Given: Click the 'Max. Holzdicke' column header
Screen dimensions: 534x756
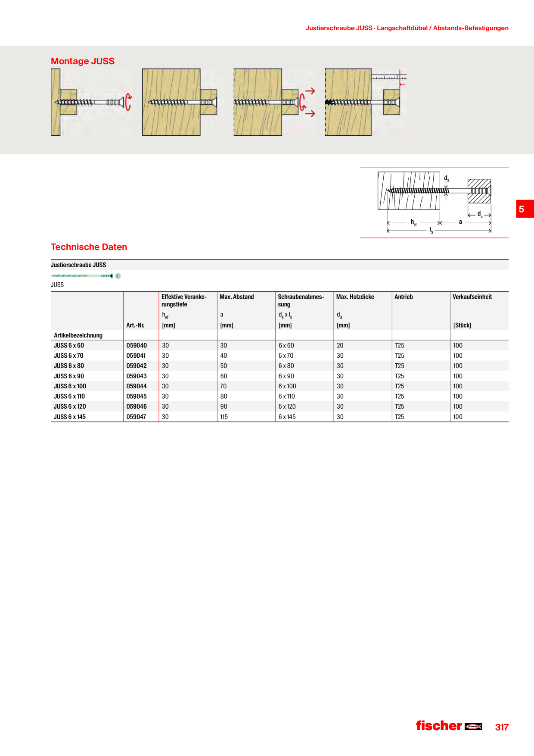Looking at the screenshot, I should [355, 297].
